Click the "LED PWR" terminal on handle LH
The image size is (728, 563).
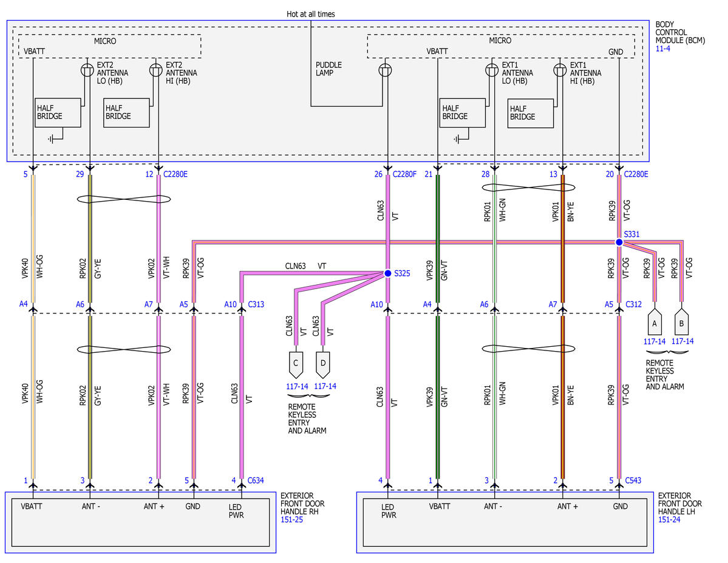point(389,511)
